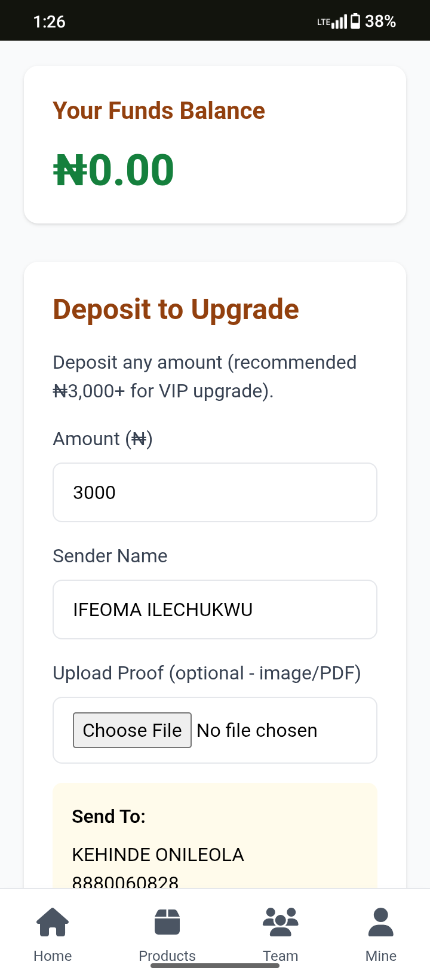Tap the Team people icon
430x980 pixels.
click(x=280, y=921)
